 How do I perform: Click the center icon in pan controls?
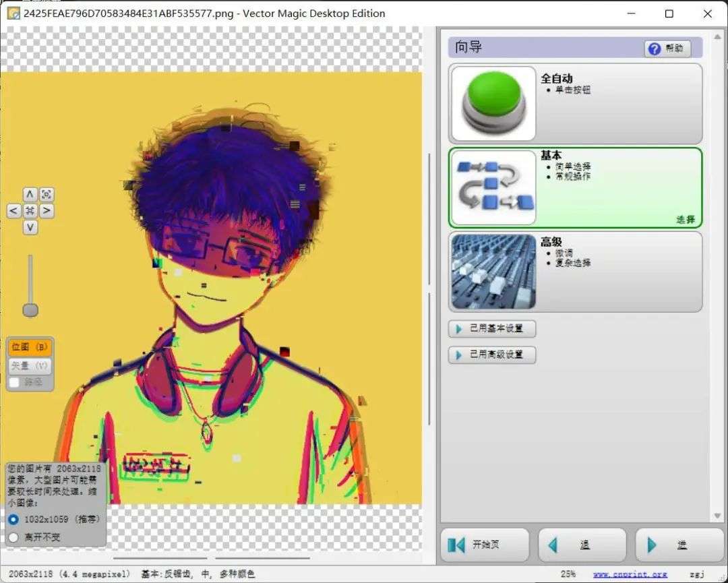(x=30, y=211)
